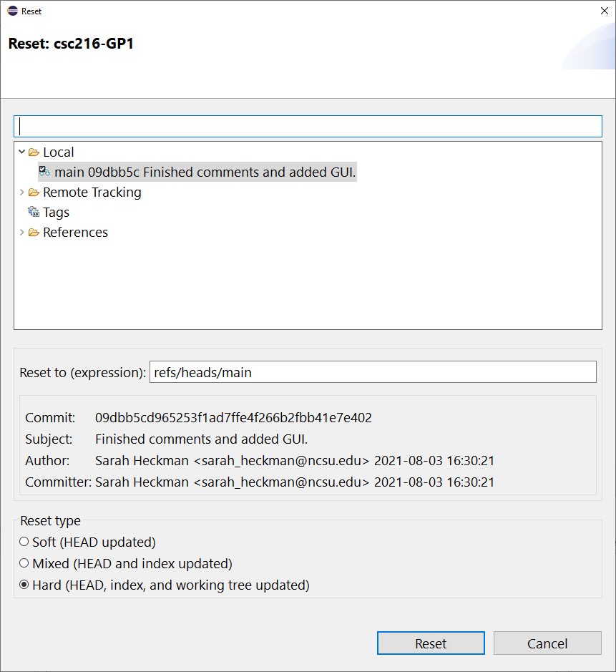
Task: Select the Mixed reset type
Action: click(24, 563)
